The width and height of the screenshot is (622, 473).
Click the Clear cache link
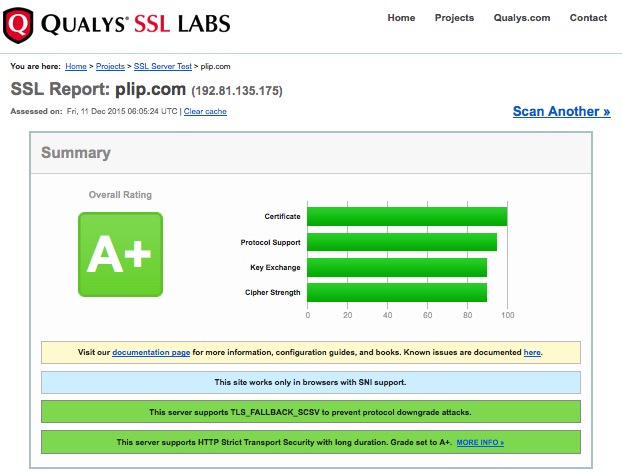[205, 111]
